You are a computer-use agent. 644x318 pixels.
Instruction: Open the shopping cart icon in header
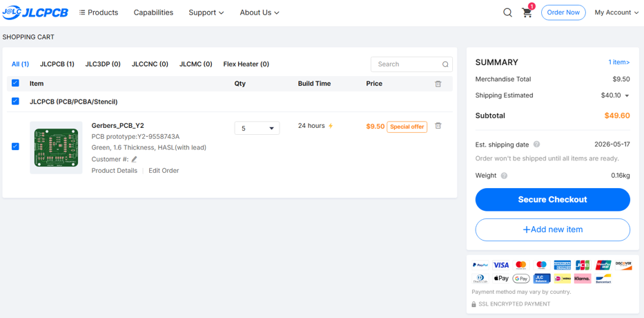[x=527, y=12]
